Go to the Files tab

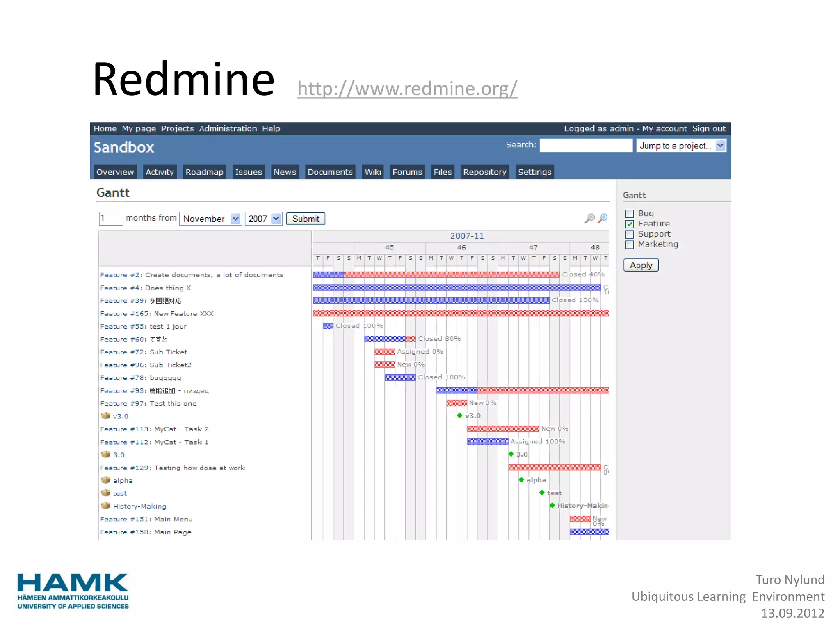pyautogui.click(x=443, y=172)
